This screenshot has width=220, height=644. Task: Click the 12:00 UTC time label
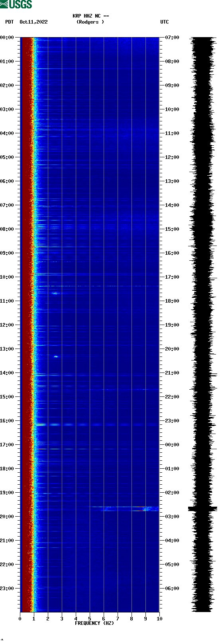coord(172,157)
